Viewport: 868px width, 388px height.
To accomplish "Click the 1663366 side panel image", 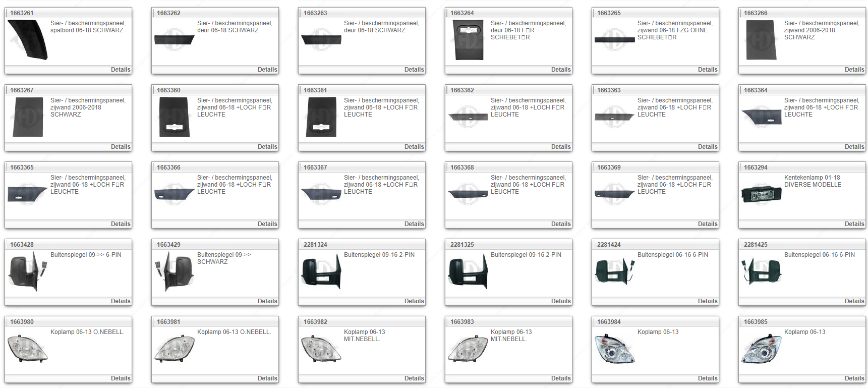I will pyautogui.click(x=175, y=194).
